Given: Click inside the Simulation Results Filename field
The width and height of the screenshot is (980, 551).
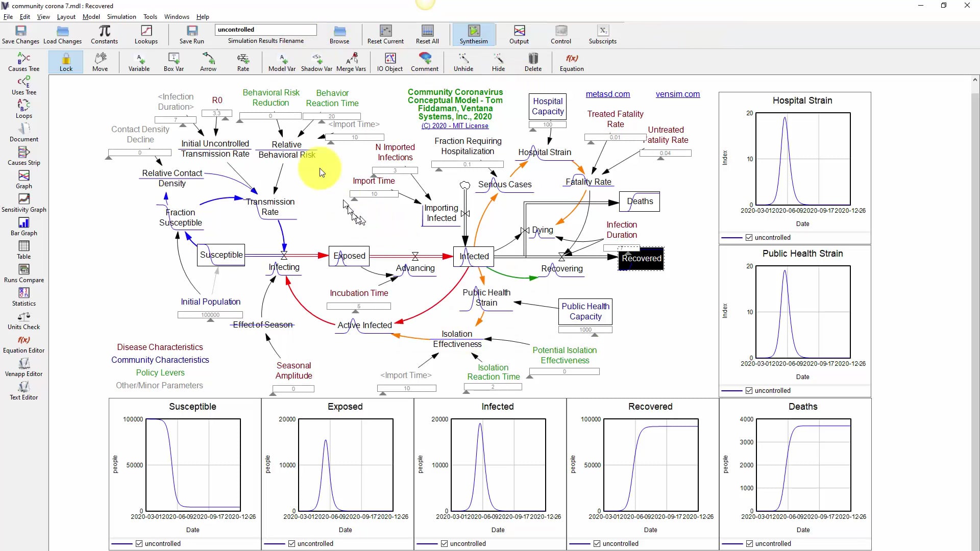Looking at the screenshot, I should [x=265, y=30].
